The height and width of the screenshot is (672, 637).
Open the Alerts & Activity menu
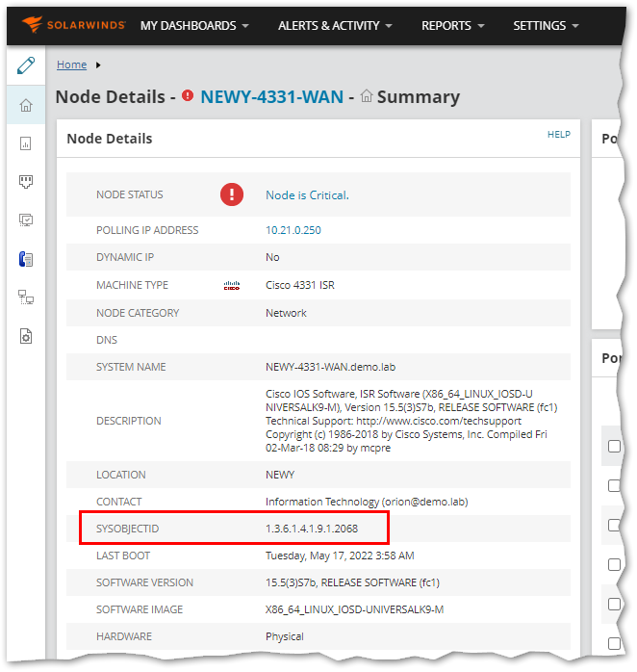[x=335, y=26]
